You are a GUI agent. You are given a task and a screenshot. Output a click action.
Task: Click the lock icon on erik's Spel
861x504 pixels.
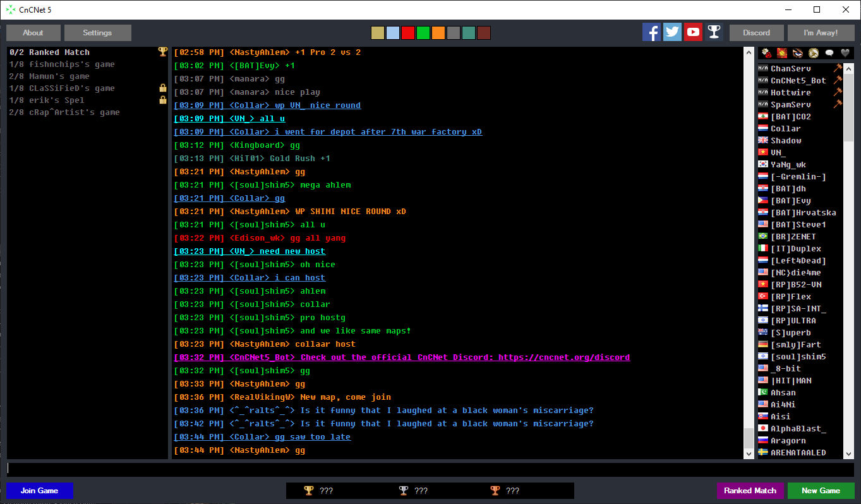(x=163, y=100)
